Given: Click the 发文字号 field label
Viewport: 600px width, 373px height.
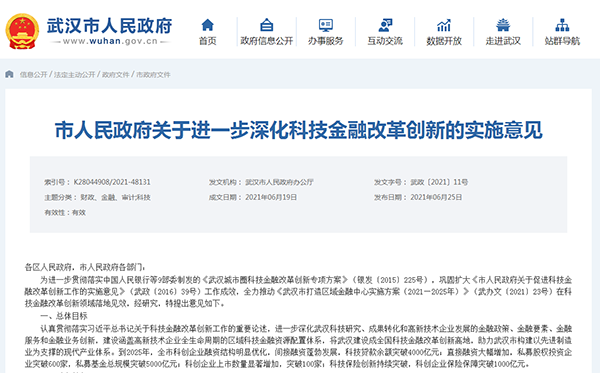Looking at the screenshot, I should (x=390, y=182).
